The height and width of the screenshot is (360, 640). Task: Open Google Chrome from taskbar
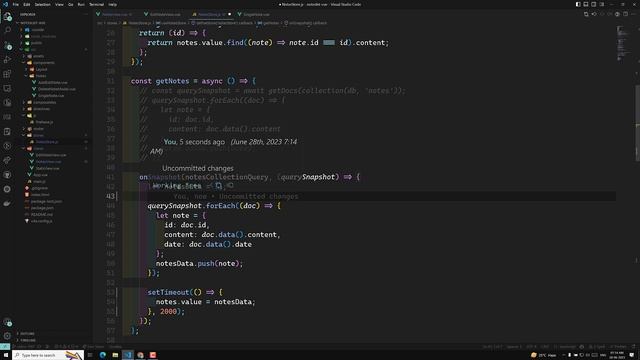point(140,355)
